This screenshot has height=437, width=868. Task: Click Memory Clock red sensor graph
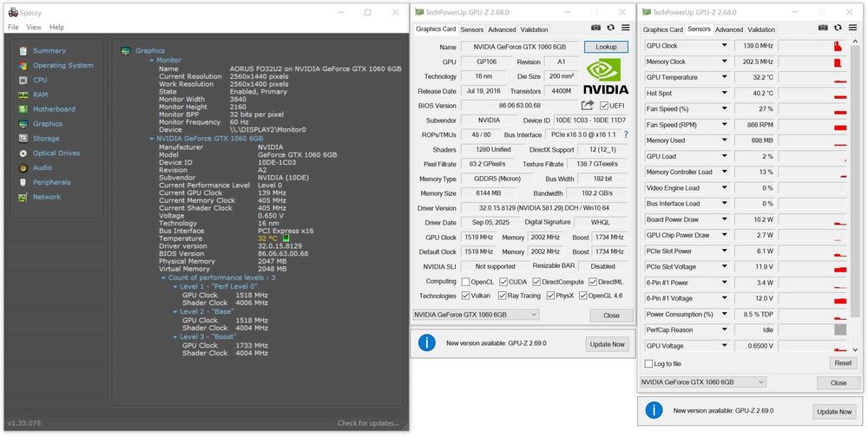(x=812, y=62)
